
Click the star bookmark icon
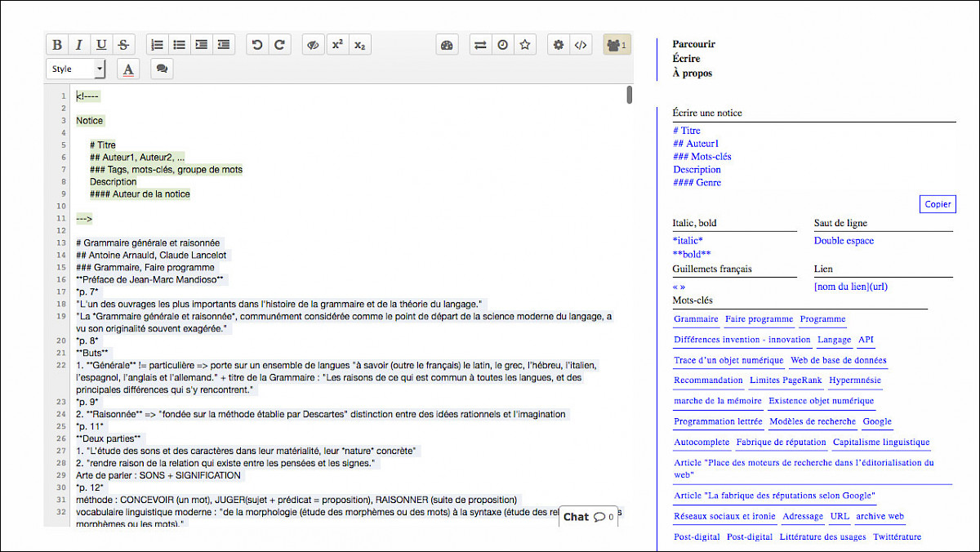pos(525,45)
